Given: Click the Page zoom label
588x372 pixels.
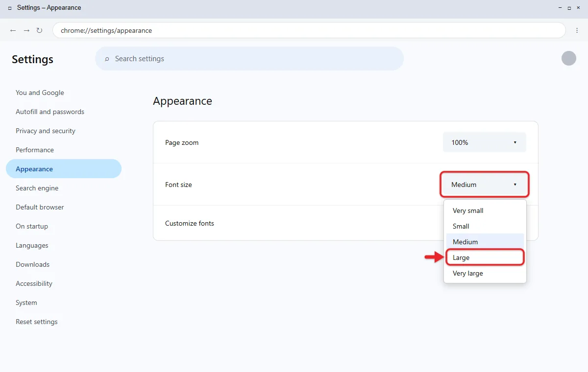Looking at the screenshot, I should 182,142.
